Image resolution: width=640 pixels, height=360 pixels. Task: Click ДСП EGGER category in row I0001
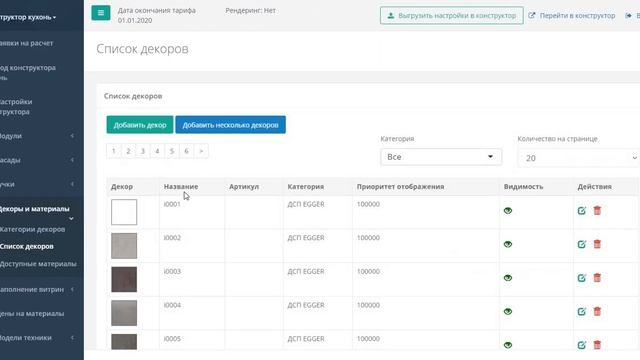(x=306, y=204)
